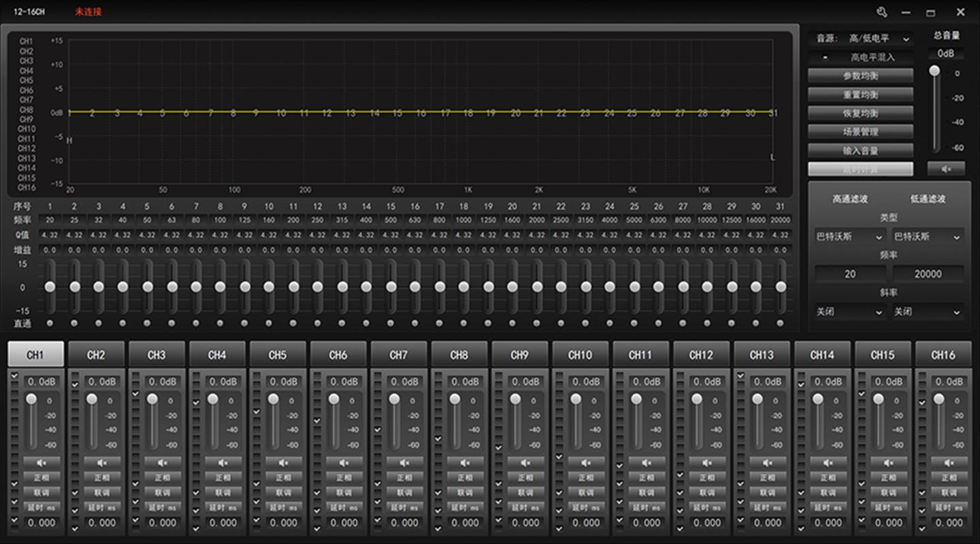The image size is (980, 544).
Task: Click the low-pass 频率 field showing 20000
Action: pos(928,274)
